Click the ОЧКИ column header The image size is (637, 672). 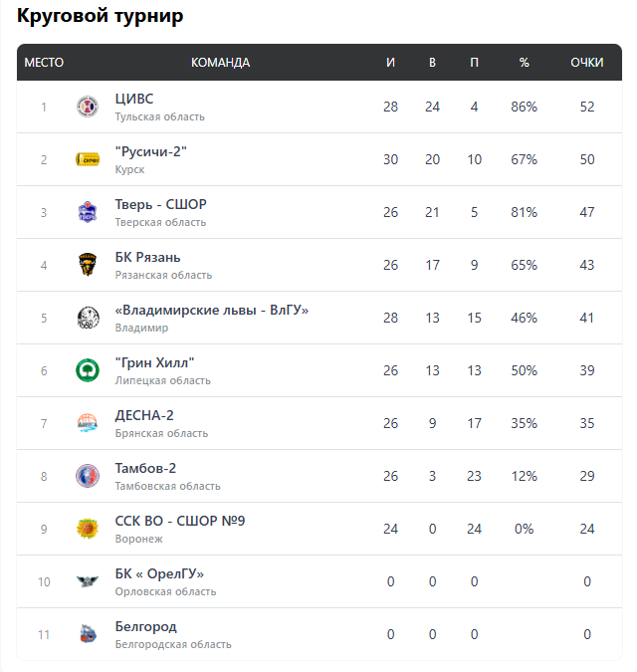tap(587, 63)
